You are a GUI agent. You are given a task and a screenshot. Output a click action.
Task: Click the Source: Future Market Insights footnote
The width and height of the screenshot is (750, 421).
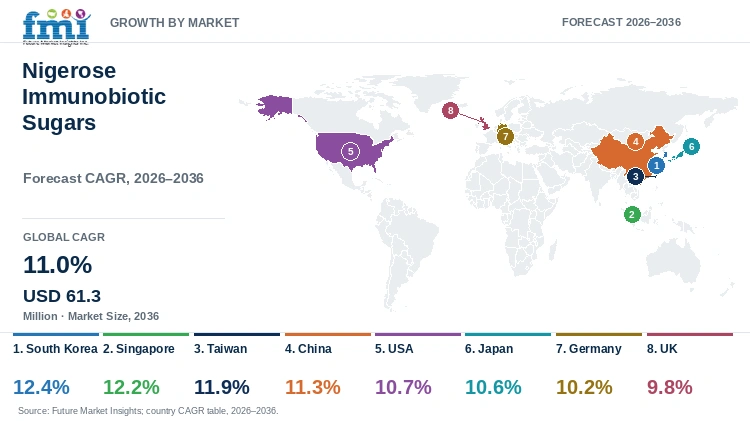148,410
